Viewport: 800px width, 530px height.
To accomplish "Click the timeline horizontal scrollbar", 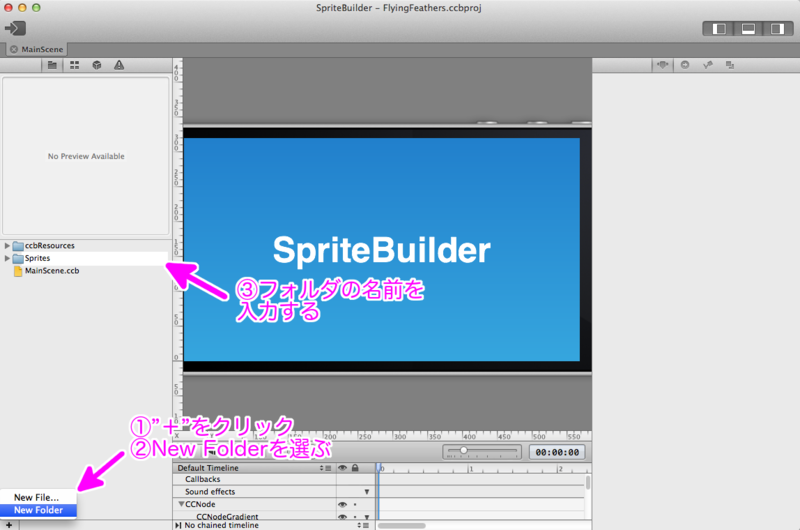I will pos(402,525).
